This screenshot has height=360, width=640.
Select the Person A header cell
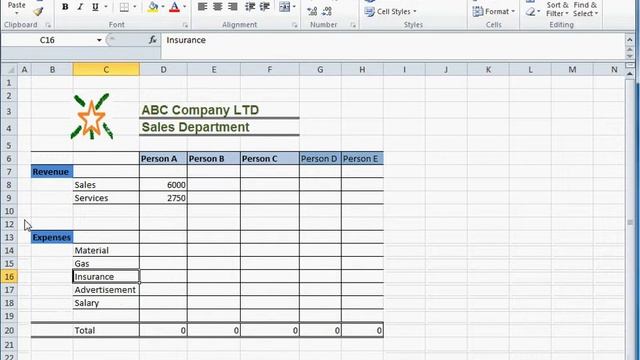(163, 159)
